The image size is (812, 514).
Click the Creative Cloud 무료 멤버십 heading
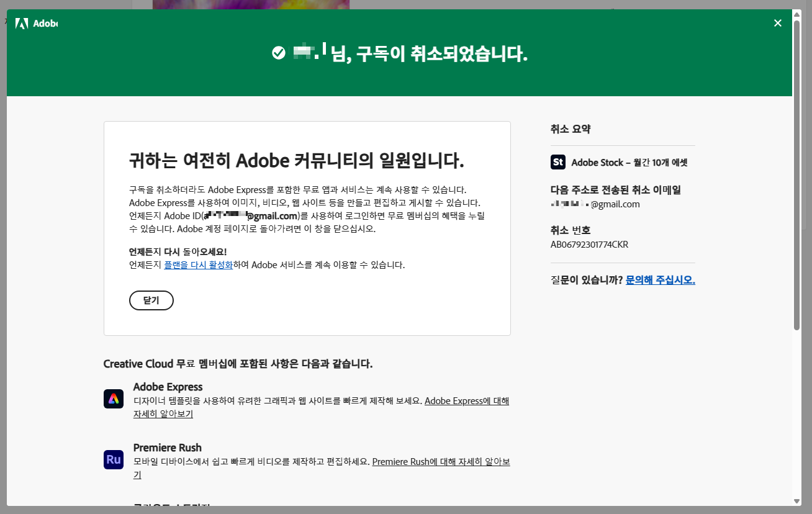pyautogui.click(x=238, y=364)
